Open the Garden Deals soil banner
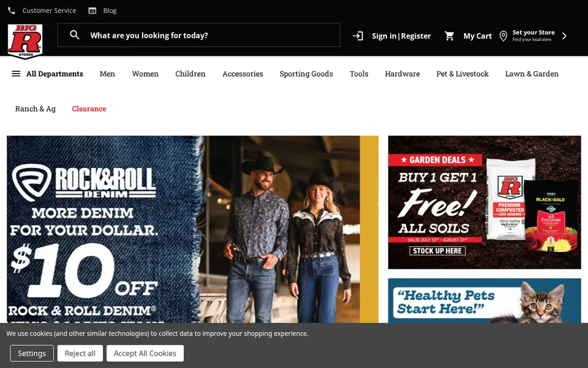Image resolution: width=588 pixels, height=368 pixels. coord(484,202)
